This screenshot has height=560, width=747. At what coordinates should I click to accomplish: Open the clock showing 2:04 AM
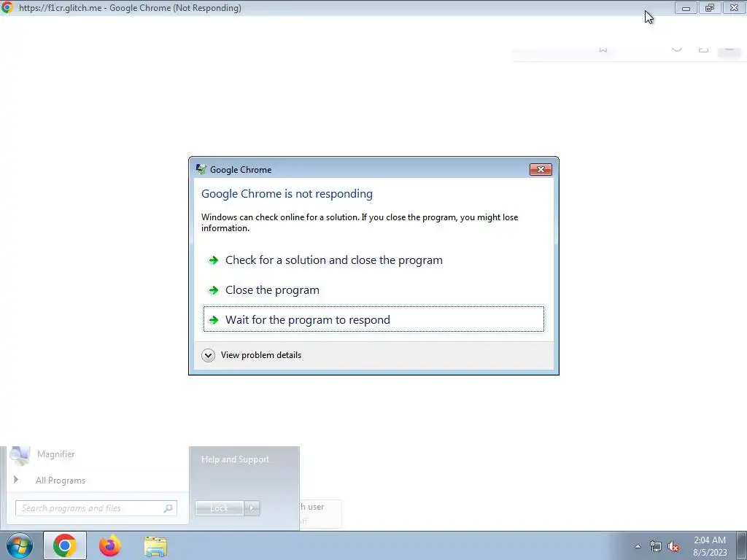(x=710, y=546)
